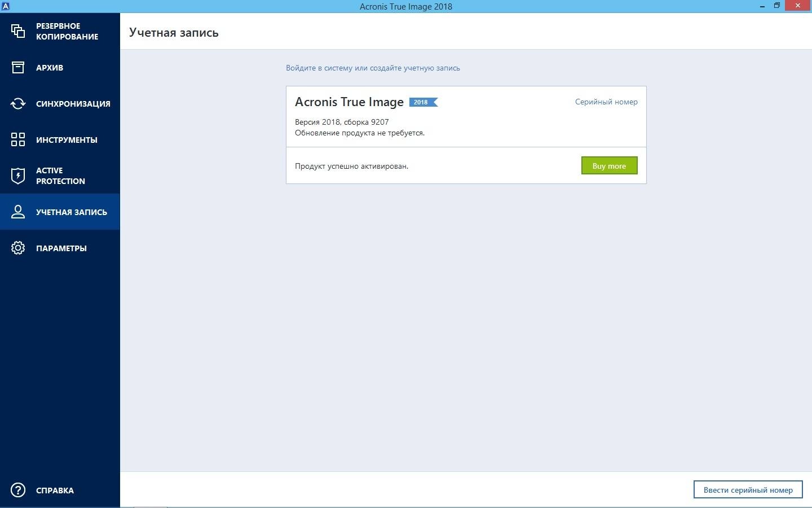Screen dimensions: 812x508
Task: Open the Параметры label in sidebar
Action: point(61,248)
